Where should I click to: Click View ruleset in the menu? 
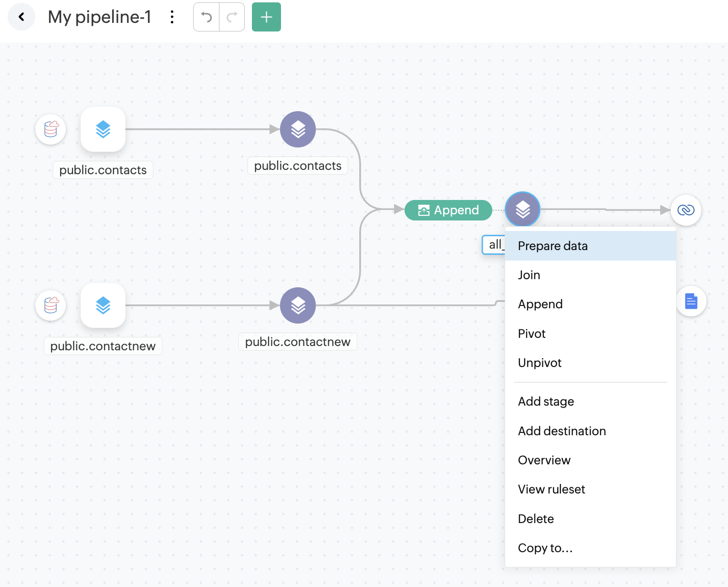(x=551, y=489)
